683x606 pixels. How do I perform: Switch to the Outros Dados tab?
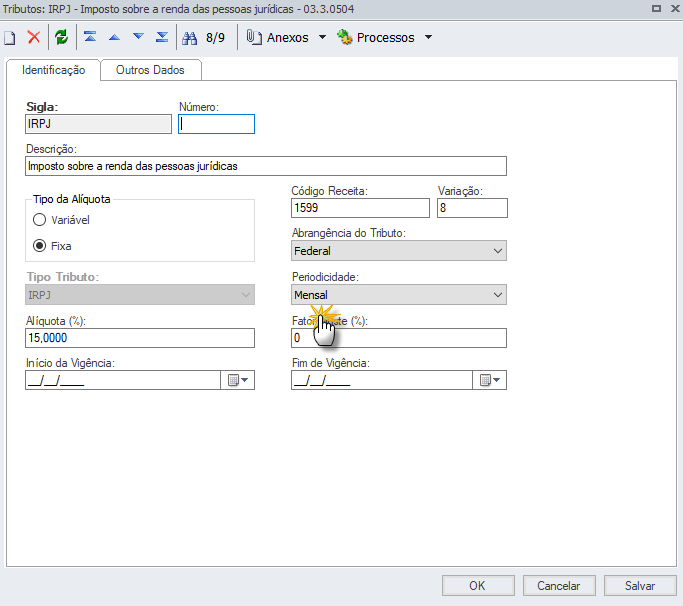(150, 70)
